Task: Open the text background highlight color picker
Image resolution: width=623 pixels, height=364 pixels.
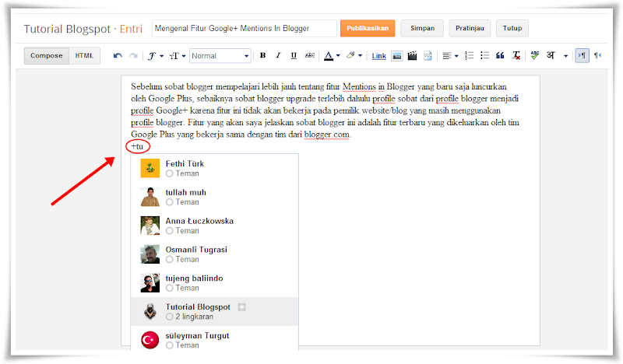Action: (x=354, y=55)
